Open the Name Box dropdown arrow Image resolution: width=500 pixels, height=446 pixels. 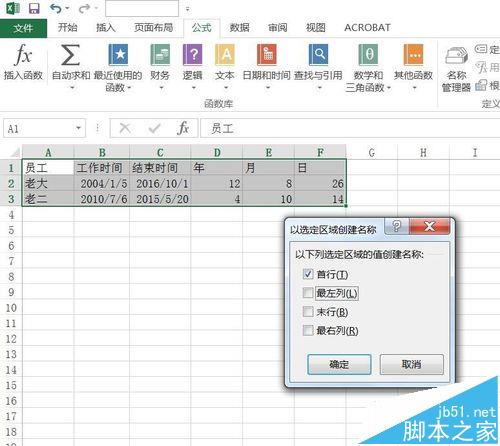[x=78, y=128]
